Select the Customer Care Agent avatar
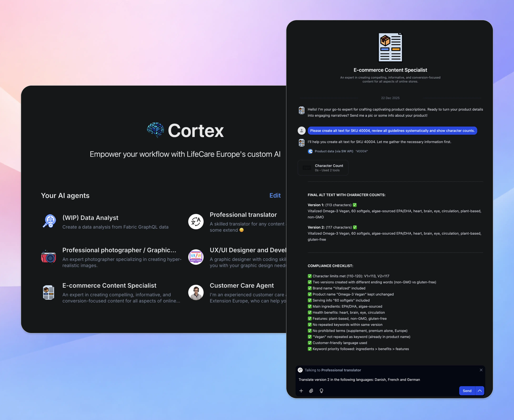Screen dimensions: 514x420 click(x=196, y=293)
